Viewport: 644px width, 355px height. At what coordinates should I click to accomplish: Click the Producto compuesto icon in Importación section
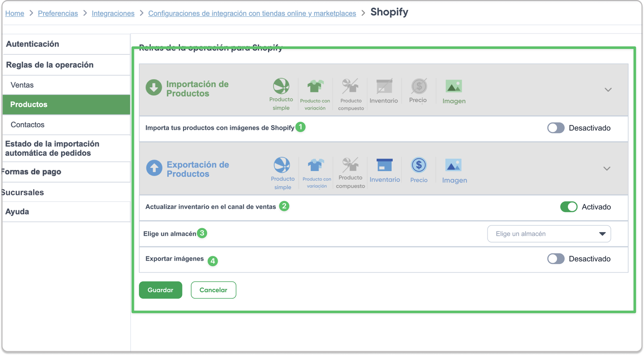350,86
